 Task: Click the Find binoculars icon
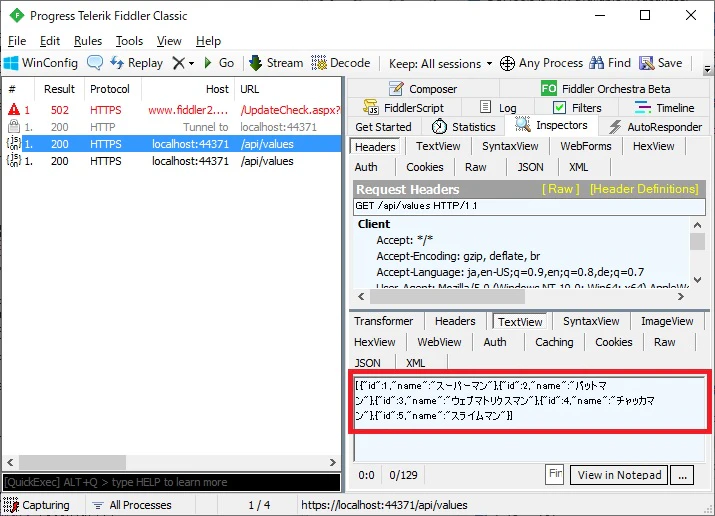click(x=596, y=63)
